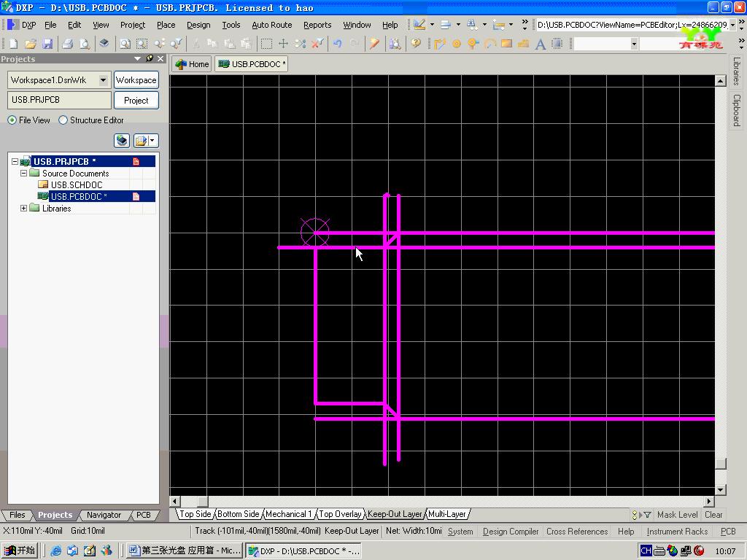Select the Structure Editor radio button
Screen dimensions: 747x560
[63, 120]
